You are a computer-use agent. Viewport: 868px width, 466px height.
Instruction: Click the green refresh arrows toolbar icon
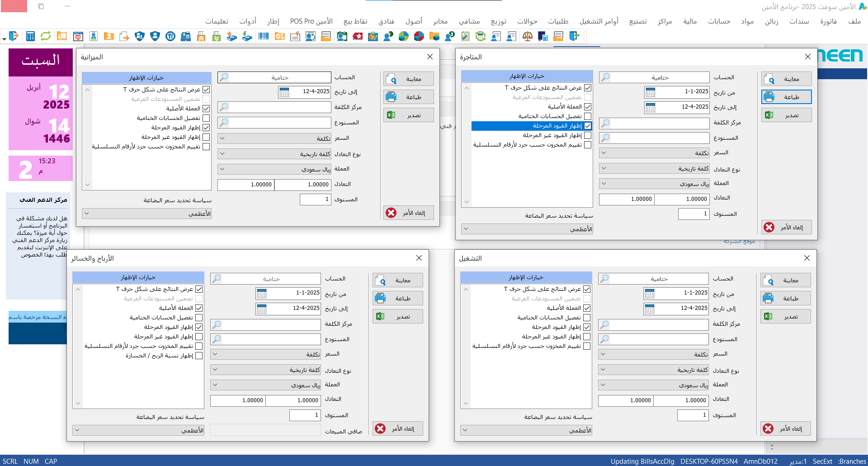[46, 37]
